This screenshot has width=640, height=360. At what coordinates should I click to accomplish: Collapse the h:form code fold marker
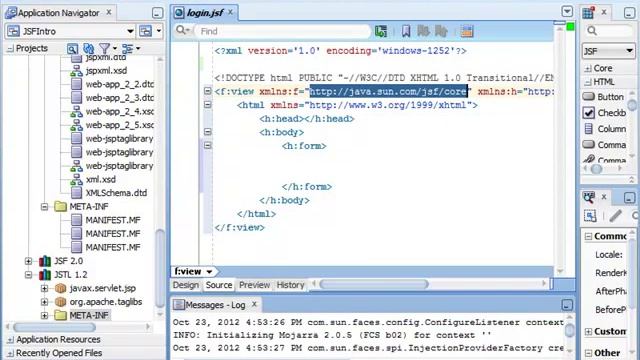pyautogui.click(x=208, y=145)
